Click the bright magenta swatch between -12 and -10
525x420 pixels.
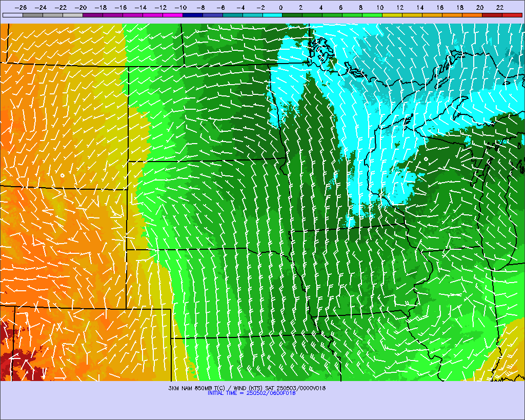173,15
